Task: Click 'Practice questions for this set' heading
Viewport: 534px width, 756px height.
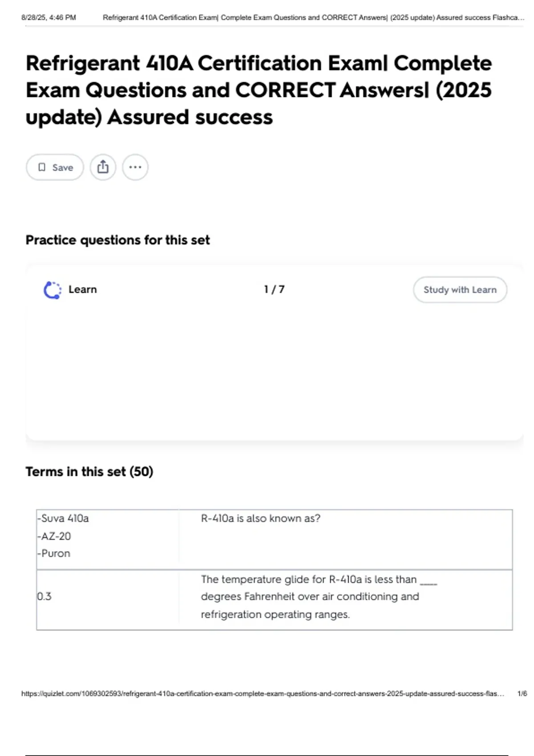Action: (x=117, y=240)
